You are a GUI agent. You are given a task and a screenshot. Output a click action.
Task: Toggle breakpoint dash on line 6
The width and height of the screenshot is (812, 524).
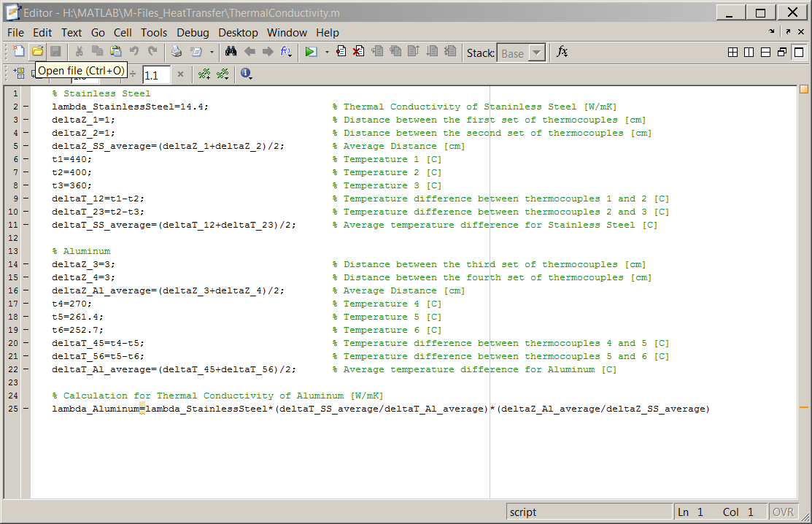point(26,159)
